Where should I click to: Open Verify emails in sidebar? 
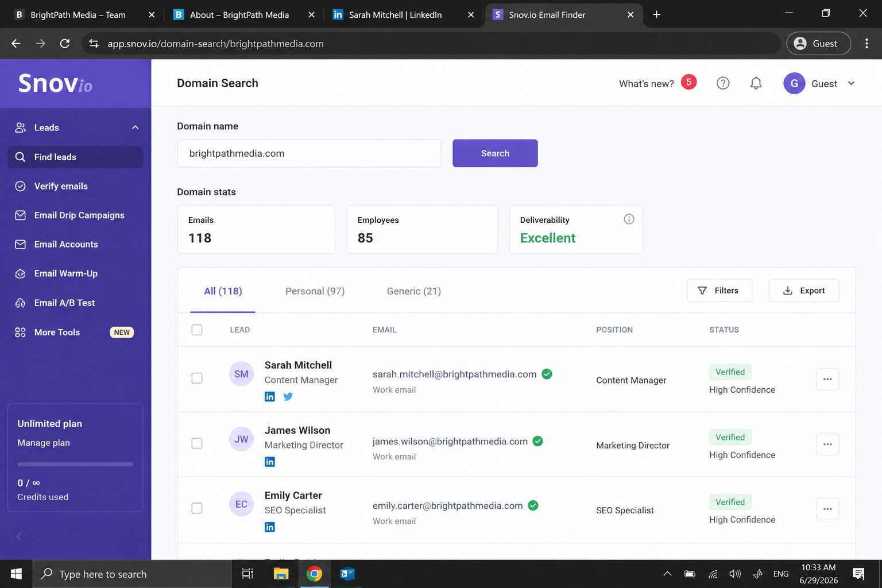(x=75, y=186)
